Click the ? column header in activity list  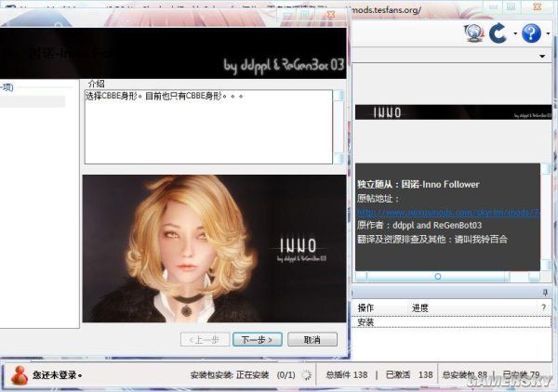[x=543, y=307]
